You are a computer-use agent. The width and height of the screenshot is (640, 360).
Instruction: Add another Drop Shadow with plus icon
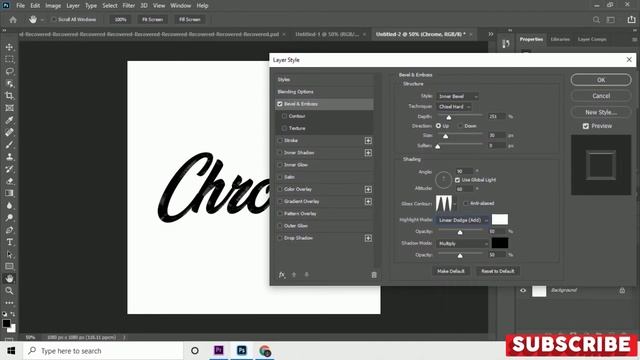click(368, 238)
